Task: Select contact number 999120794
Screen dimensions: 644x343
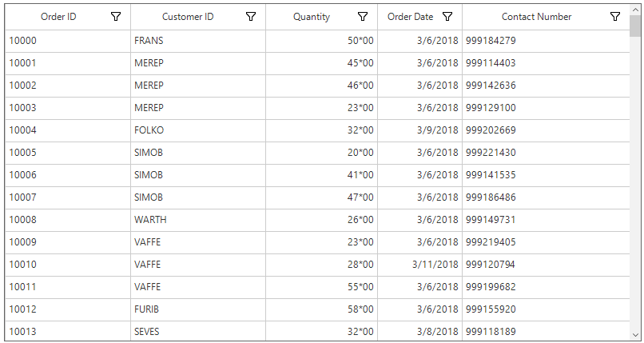Action: click(x=546, y=265)
